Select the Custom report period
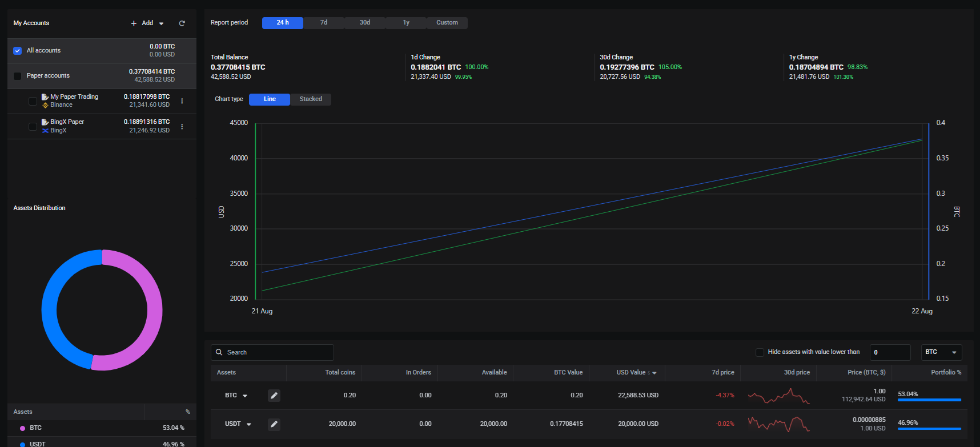The height and width of the screenshot is (447, 980). tap(447, 23)
